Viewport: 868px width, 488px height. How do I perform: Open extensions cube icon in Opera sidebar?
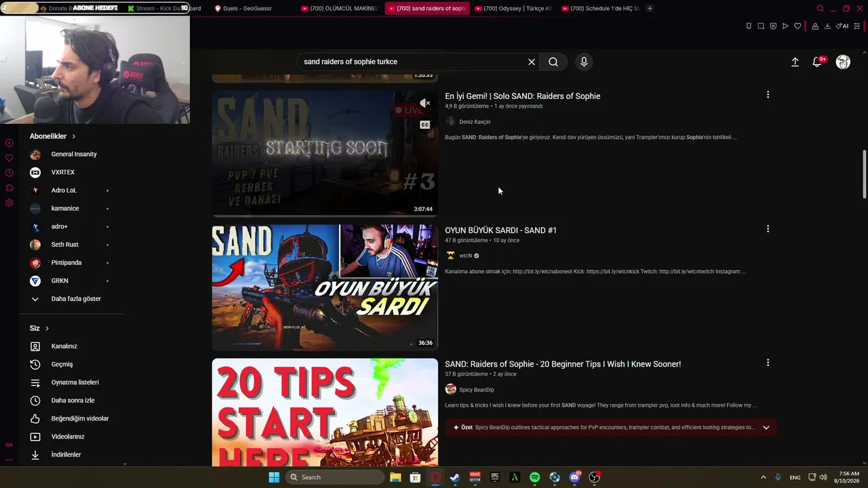click(9, 188)
